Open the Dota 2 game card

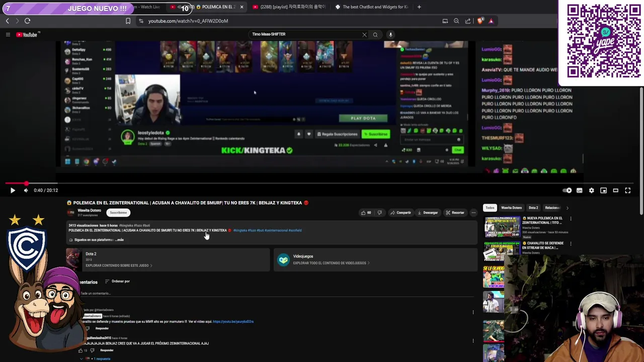tap(168, 259)
